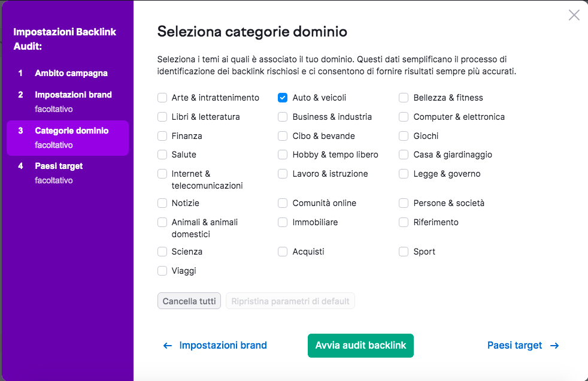Image resolution: width=588 pixels, height=381 pixels.
Task: Close the Backlink Audit settings dialog
Action: (x=574, y=16)
